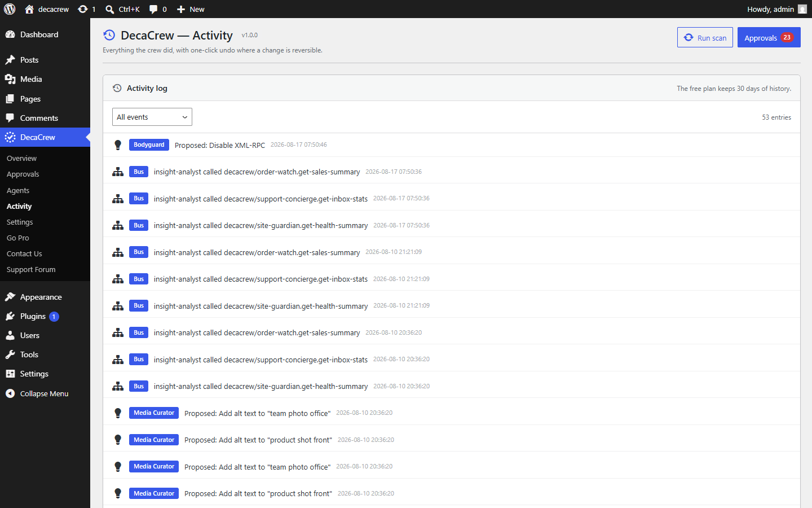Image resolution: width=812 pixels, height=508 pixels.
Task: Open the WordPress logo menu
Action: [10, 9]
